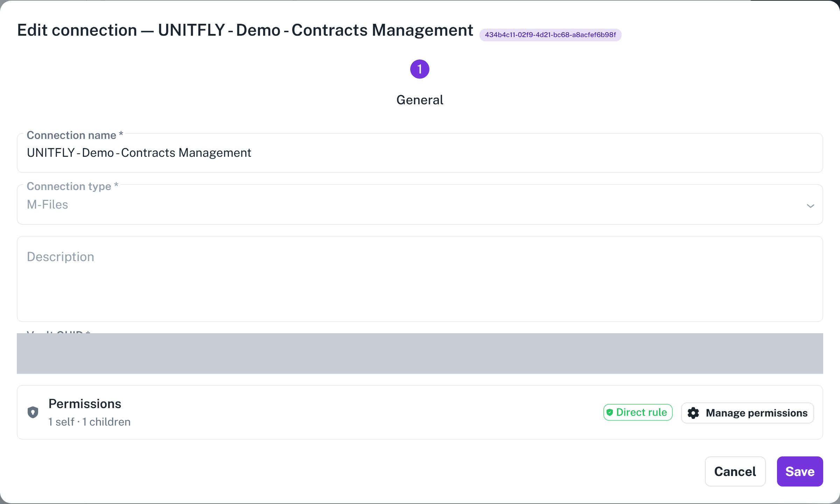Viewport: 840px width, 504px height.
Task: Select the General step number 1 circle
Action: (x=420, y=69)
